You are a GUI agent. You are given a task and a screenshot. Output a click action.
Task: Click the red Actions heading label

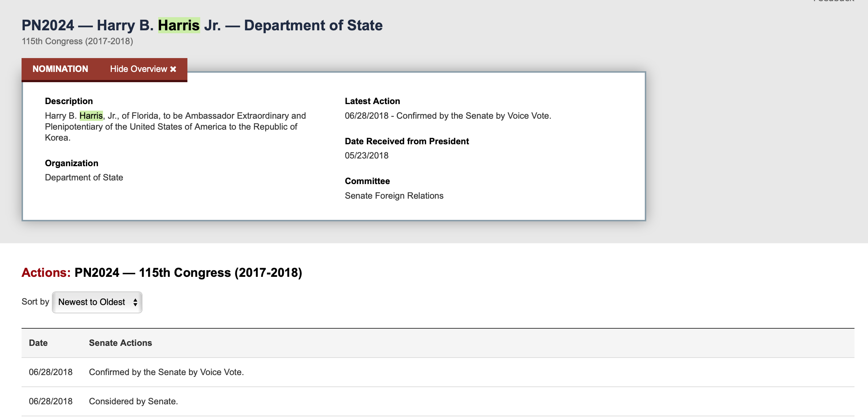coord(46,273)
